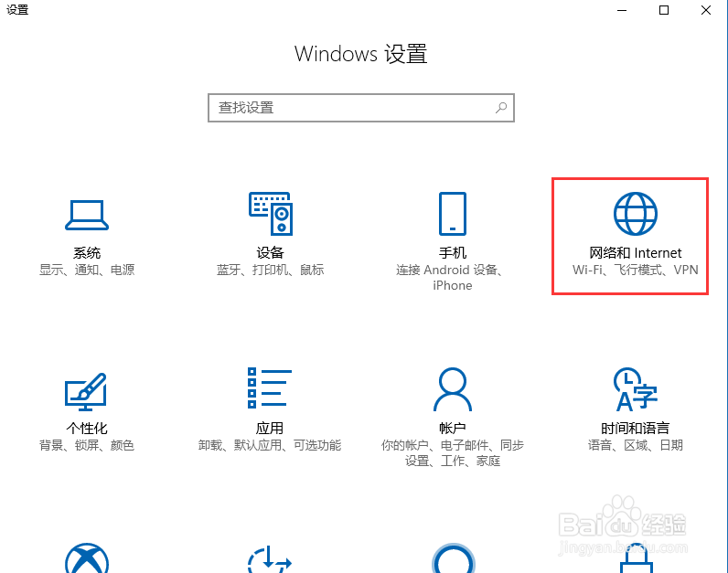Click the 帐户 label
The width and height of the screenshot is (728, 573).
tap(453, 428)
